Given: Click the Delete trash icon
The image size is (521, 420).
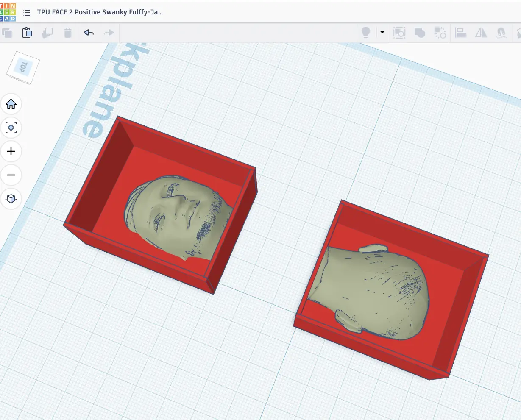Looking at the screenshot, I should [68, 33].
